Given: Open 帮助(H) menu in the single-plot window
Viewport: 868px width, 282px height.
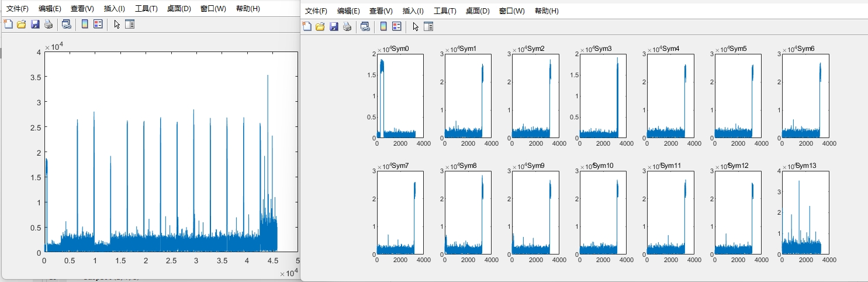Looking at the screenshot, I should pos(248,9).
